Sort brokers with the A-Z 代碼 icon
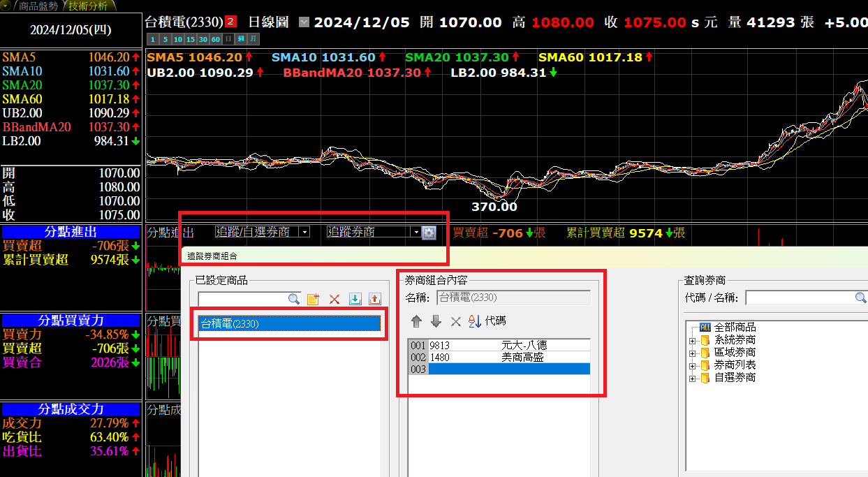This screenshot has height=477, width=868. coord(475,321)
